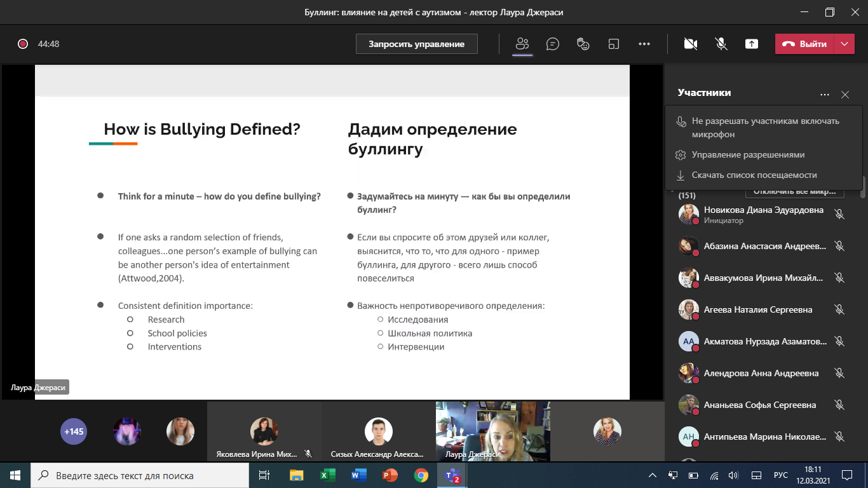868x488 pixels.
Task: Toggle mic for Новикова Диана Эдуардовна
Action: click(x=839, y=214)
